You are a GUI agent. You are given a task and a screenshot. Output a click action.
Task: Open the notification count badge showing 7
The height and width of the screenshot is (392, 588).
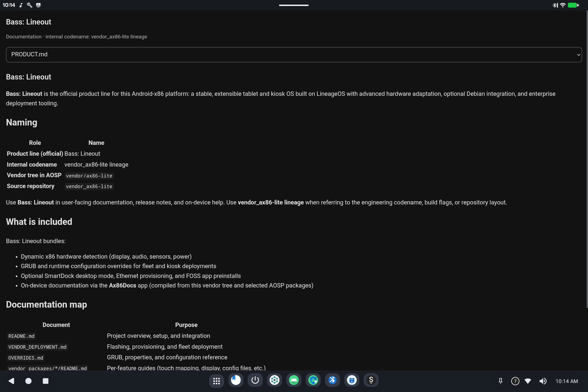(515, 381)
